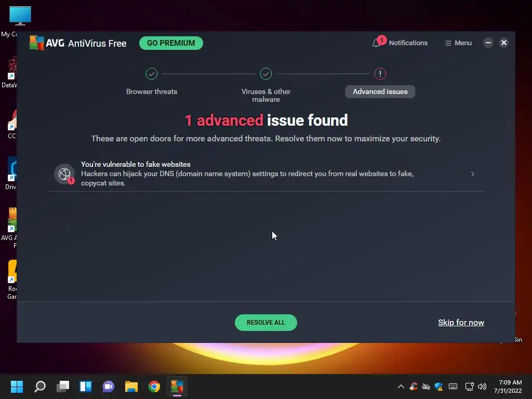Select the Viruses & other malware checkmark
This screenshot has width=532, height=399.
pos(266,74)
